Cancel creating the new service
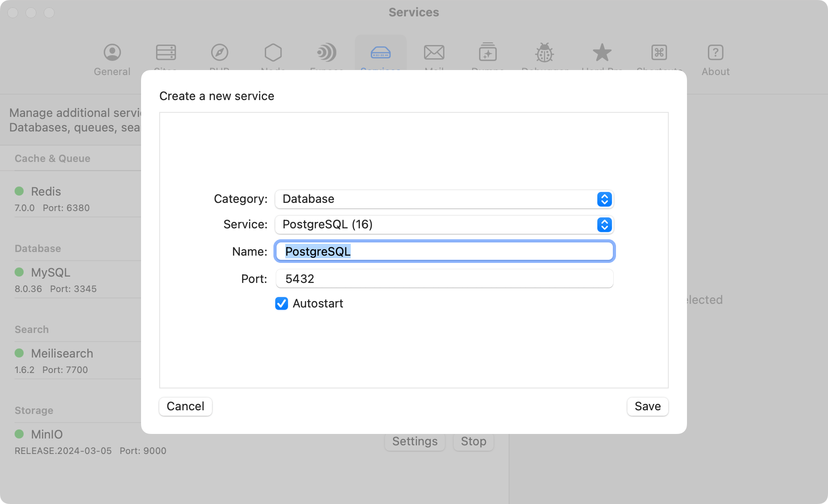Viewport: 828px width, 504px height. (x=185, y=406)
